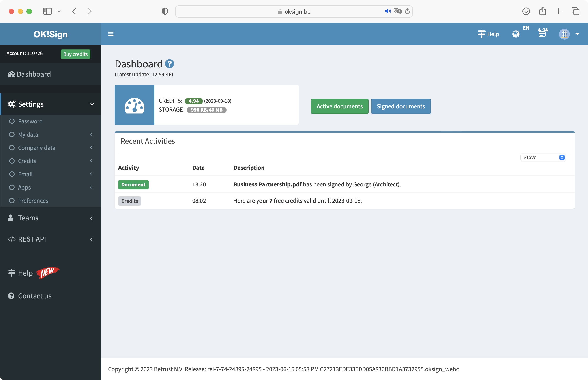Viewport: 588px width, 380px height.
Task: Open Active documents
Action: pos(339,106)
